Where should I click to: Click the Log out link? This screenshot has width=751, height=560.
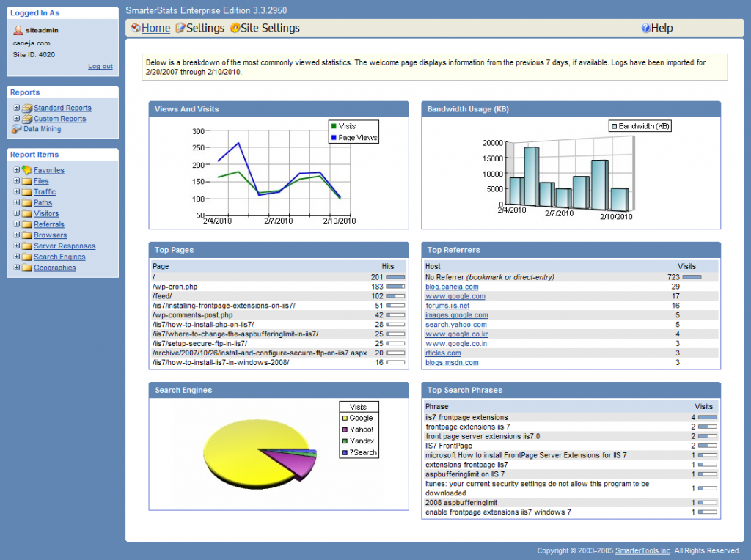[x=100, y=66]
